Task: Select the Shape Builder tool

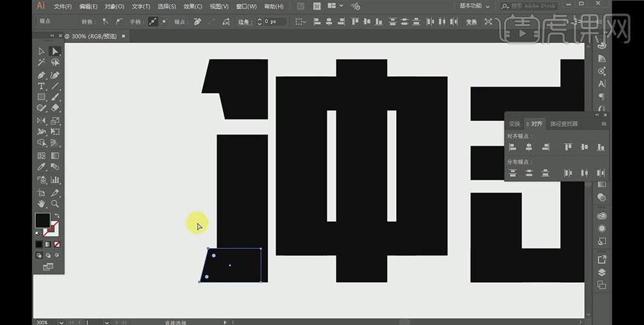Action: point(42,143)
